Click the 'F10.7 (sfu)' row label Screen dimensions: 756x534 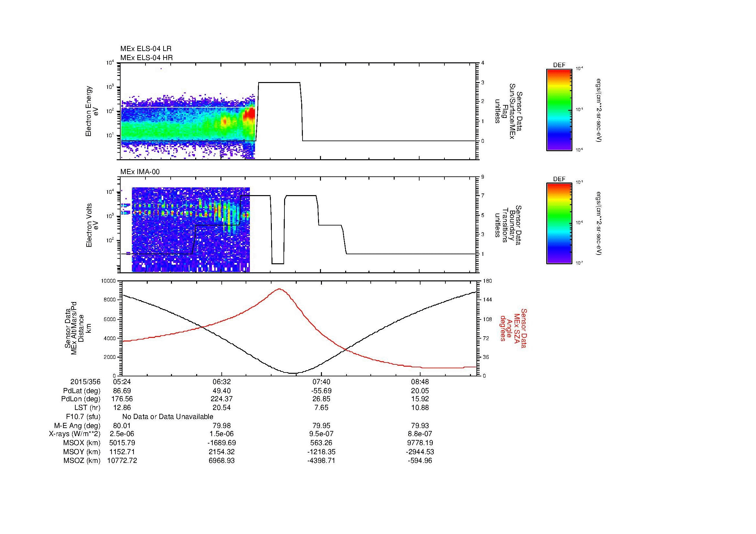pyautogui.click(x=83, y=417)
